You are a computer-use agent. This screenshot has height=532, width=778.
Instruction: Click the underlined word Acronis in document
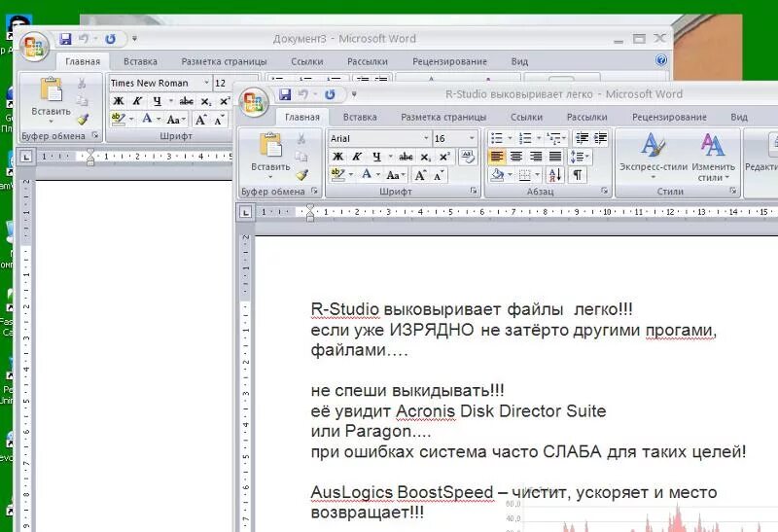425,411
